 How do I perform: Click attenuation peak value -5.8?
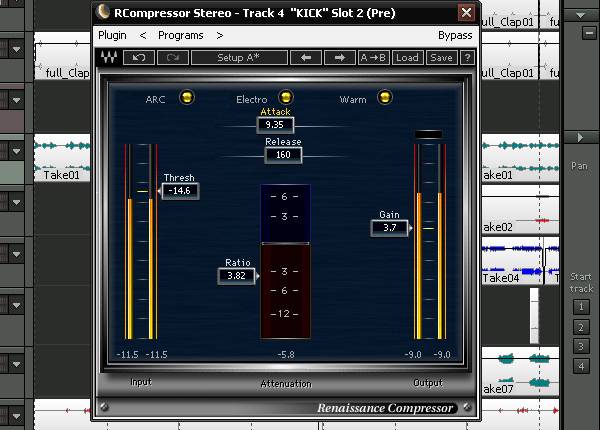point(286,355)
